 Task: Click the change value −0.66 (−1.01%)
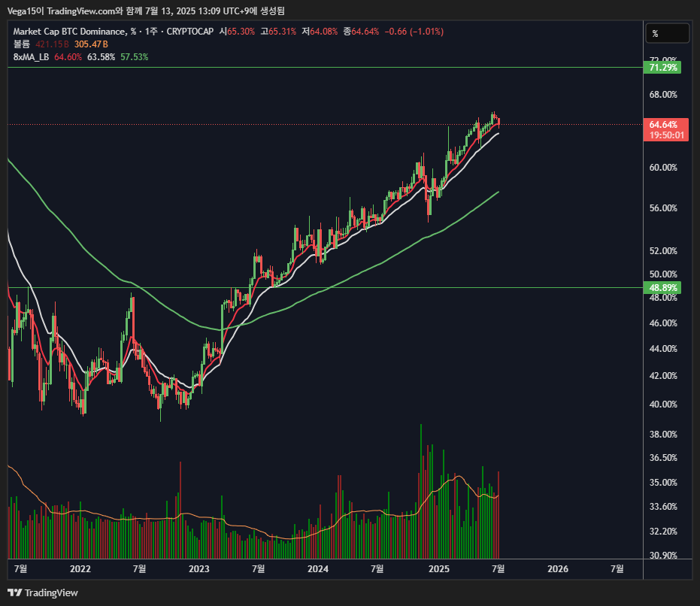coord(414,32)
